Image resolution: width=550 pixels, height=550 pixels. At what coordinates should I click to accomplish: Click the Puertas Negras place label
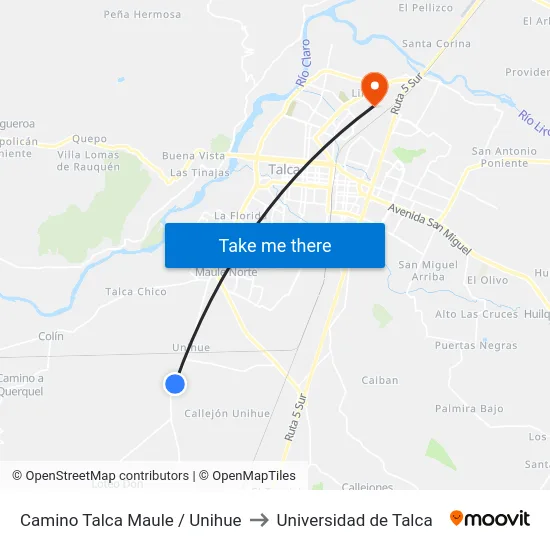pos(476,346)
